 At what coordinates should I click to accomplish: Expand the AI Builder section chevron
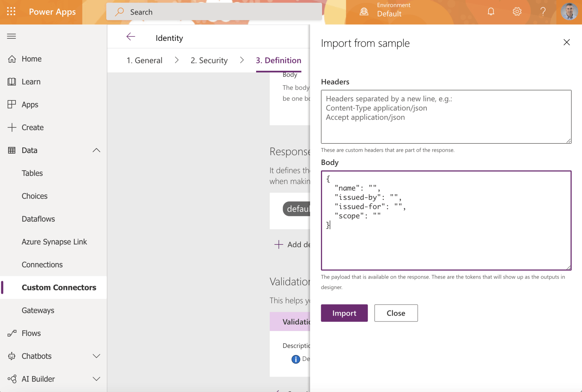(96, 379)
